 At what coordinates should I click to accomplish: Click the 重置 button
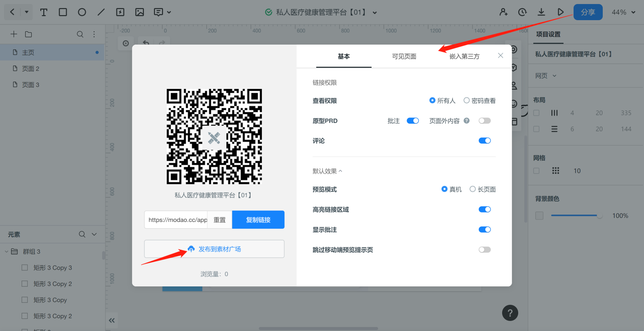coord(220,220)
